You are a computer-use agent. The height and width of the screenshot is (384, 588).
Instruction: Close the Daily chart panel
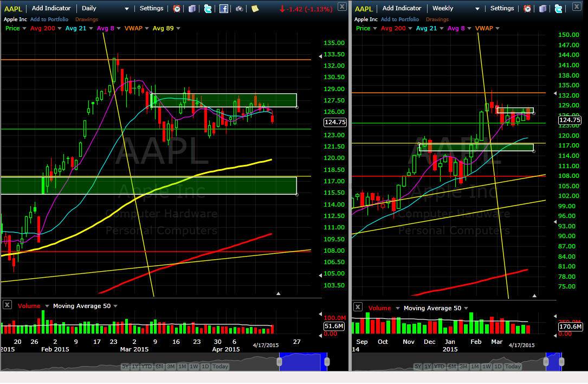point(342,7)
